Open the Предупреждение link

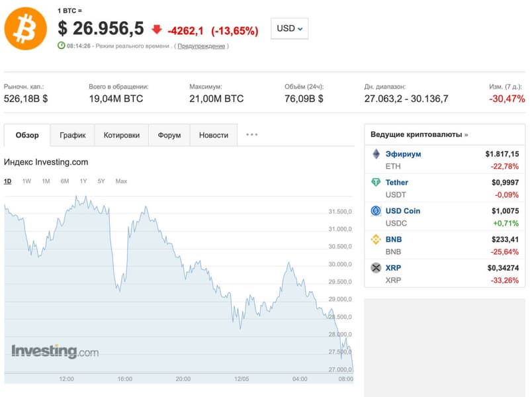[201, 46]
